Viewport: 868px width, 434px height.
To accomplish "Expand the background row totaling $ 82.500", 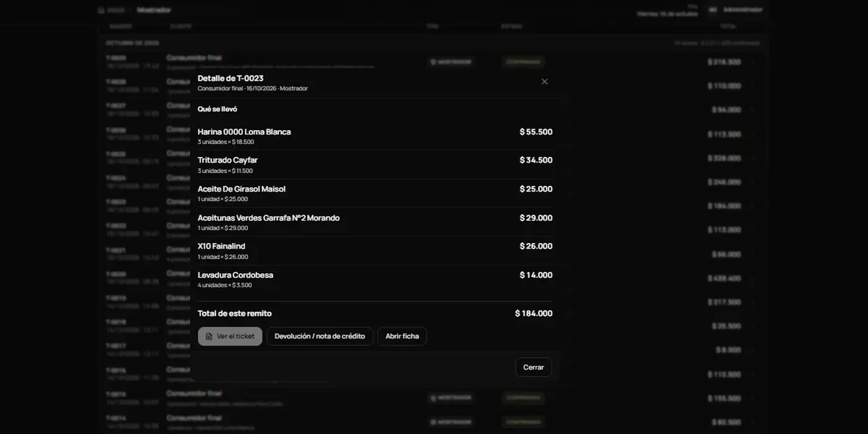I will tap(752, 422).
